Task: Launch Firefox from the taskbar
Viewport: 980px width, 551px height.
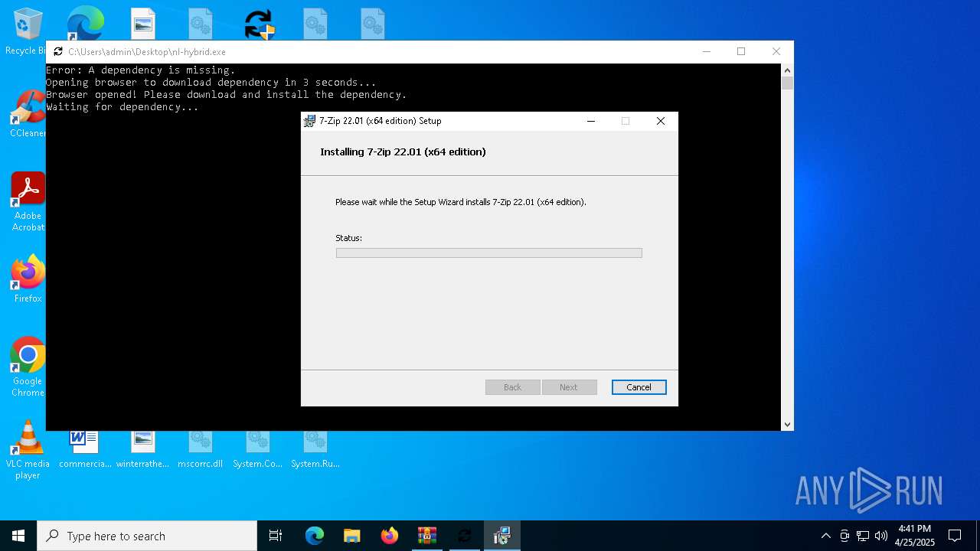Action: click(x=390, y=536)
